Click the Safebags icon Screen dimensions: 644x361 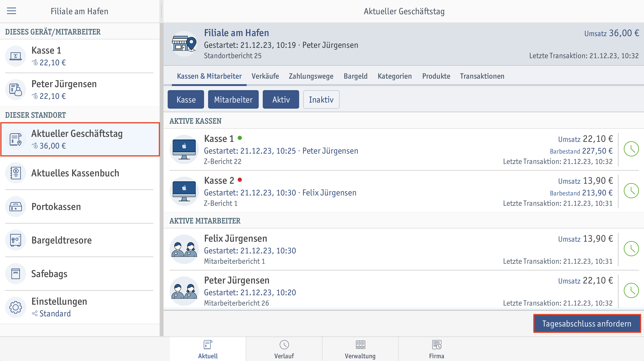15,274
